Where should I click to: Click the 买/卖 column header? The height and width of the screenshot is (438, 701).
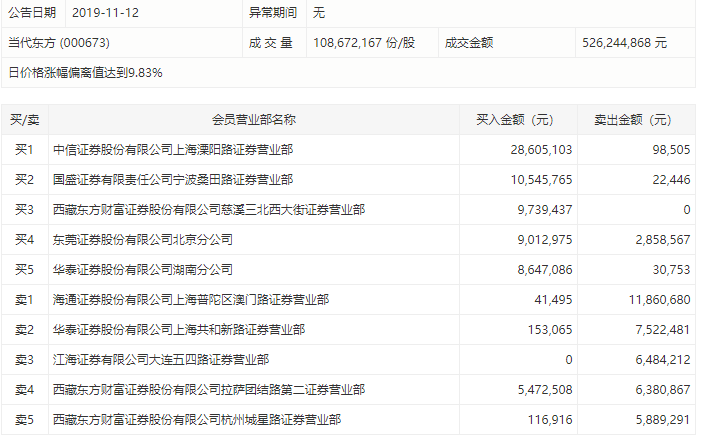[x=25, y=120]
